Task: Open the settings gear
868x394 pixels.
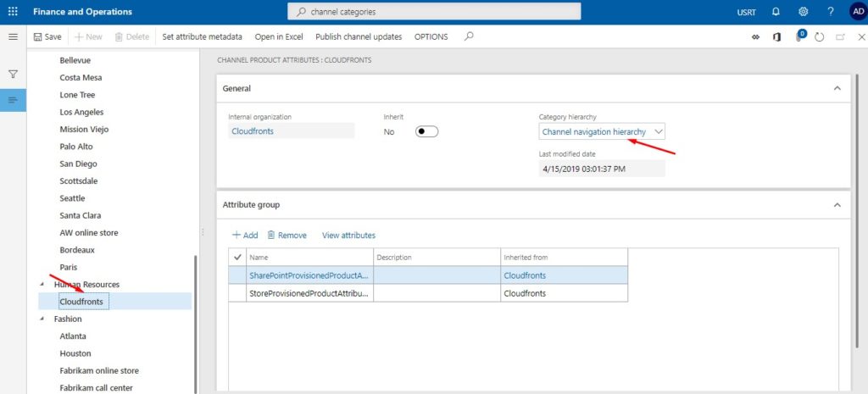Action: coord(804,12)
